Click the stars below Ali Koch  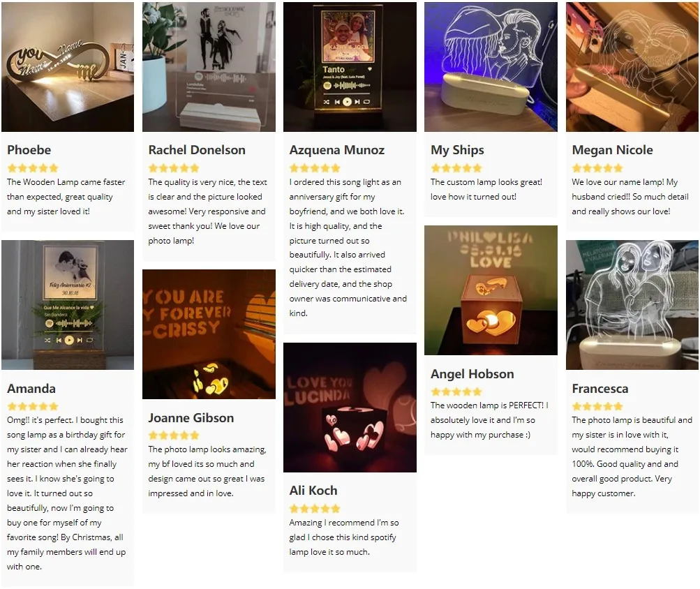pyautogui.click(x=315, y=509)
